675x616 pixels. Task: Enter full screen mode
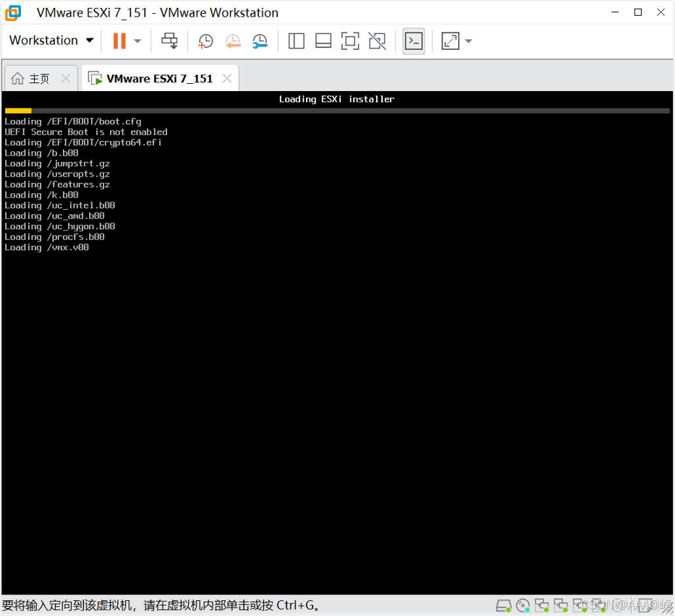(x=350, y=41)
